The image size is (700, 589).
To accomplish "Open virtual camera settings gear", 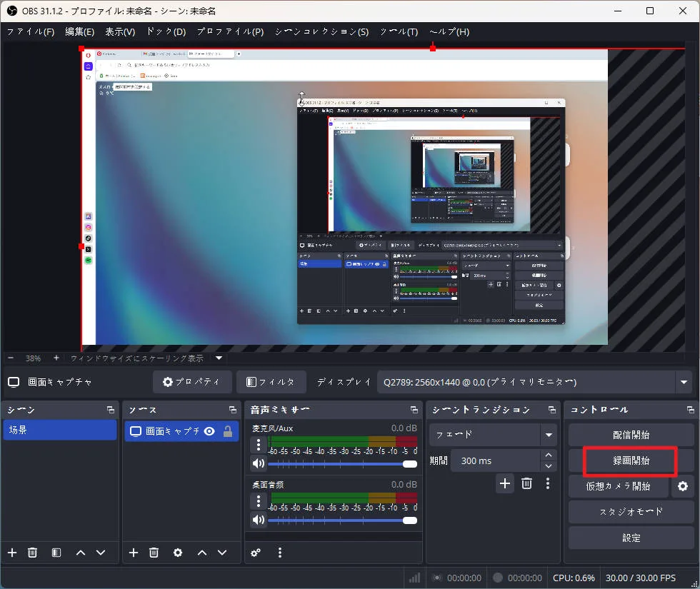I will click(683, 486).
